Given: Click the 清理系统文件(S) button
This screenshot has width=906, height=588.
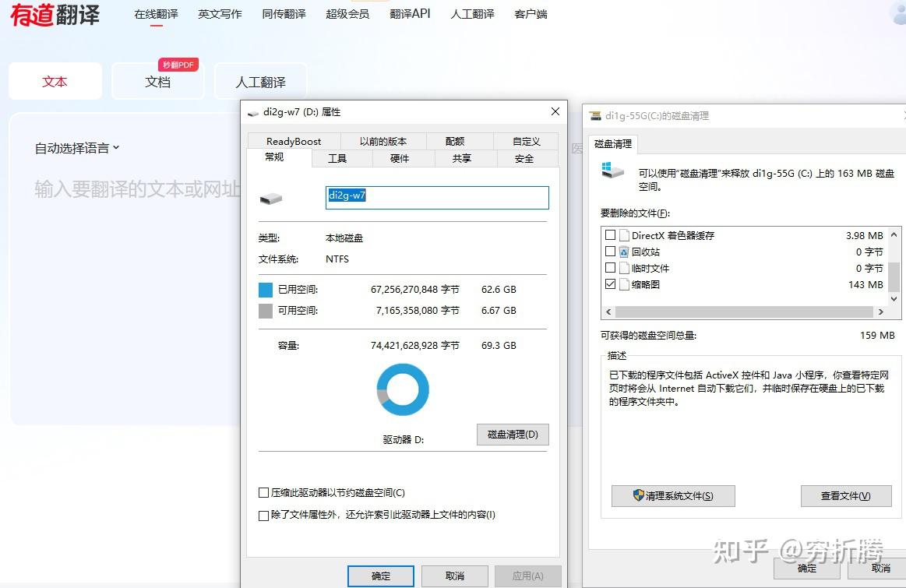Looking at the screenshot, I should click(x=673, y=495).
